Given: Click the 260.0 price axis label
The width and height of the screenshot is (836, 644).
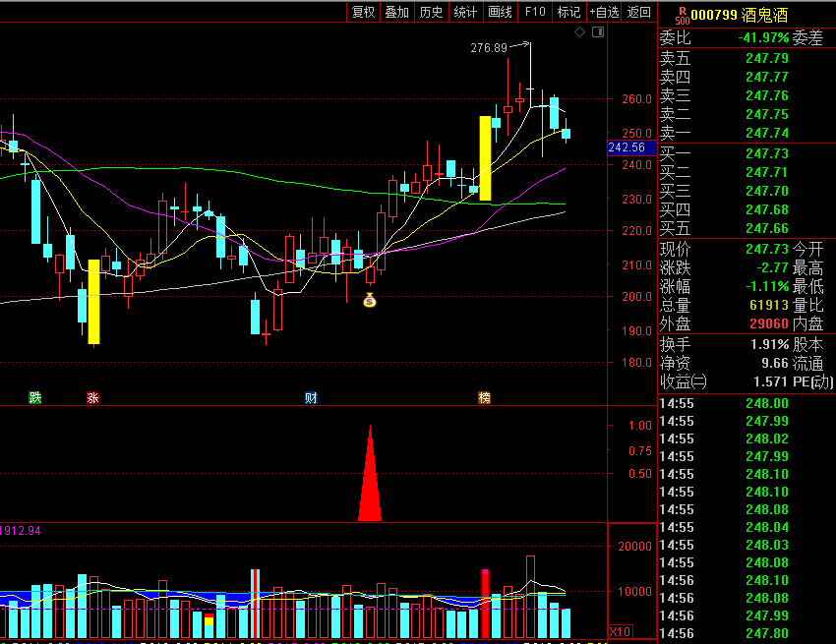Looking at the screenshot, I should (636, 99).
